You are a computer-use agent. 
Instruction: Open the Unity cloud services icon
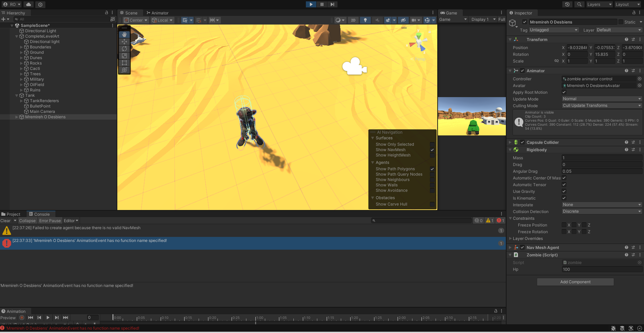[x=29, y=4]
